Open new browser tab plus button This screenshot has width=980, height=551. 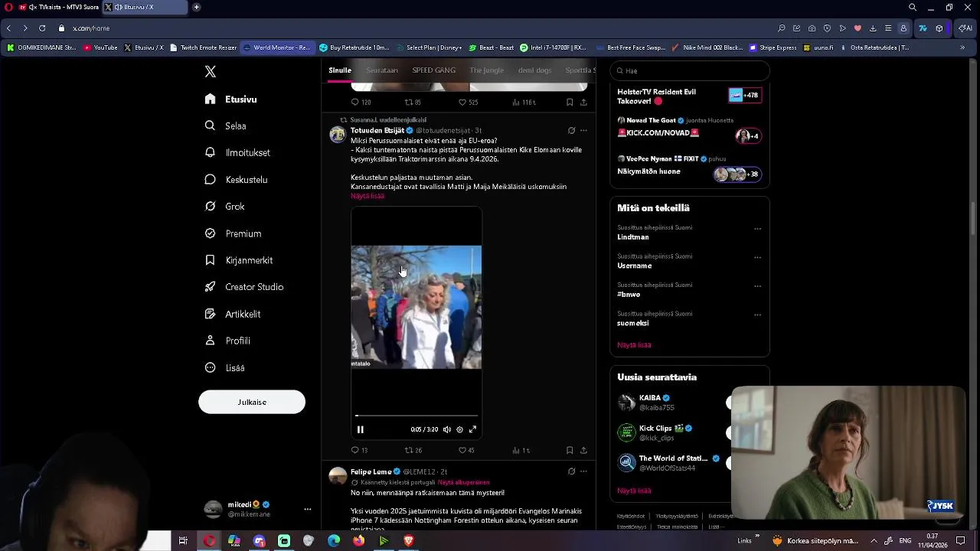tap(196, 7)
